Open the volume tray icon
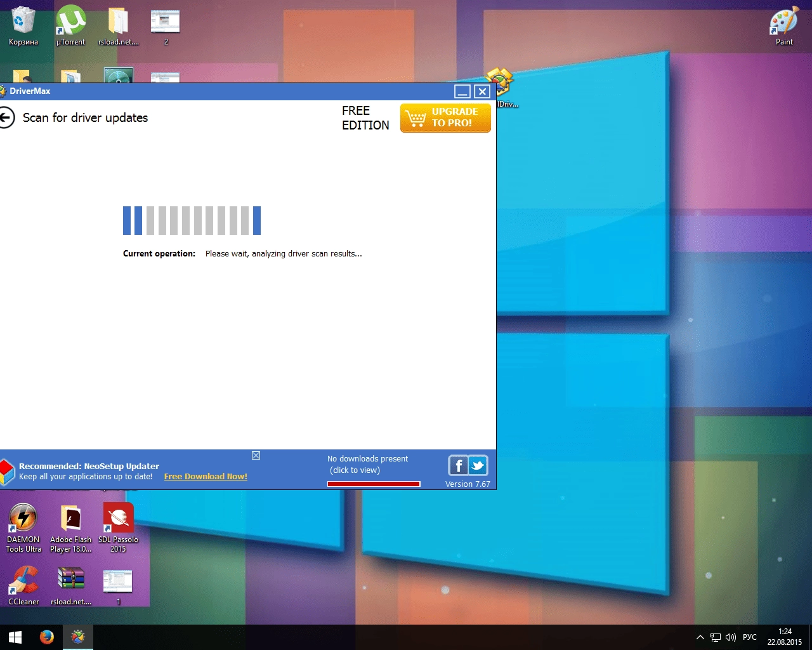 (731, 637)
